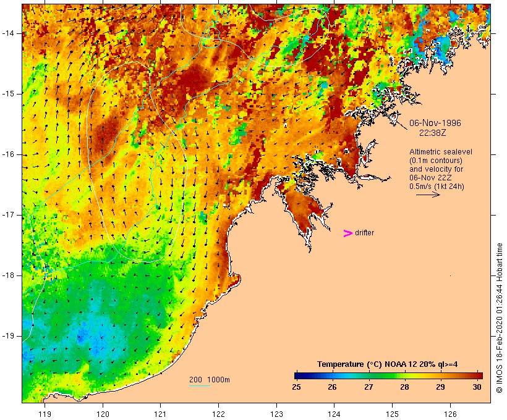Click the longitude label '119'
507x420 pixels.
(x=45, y=414)
